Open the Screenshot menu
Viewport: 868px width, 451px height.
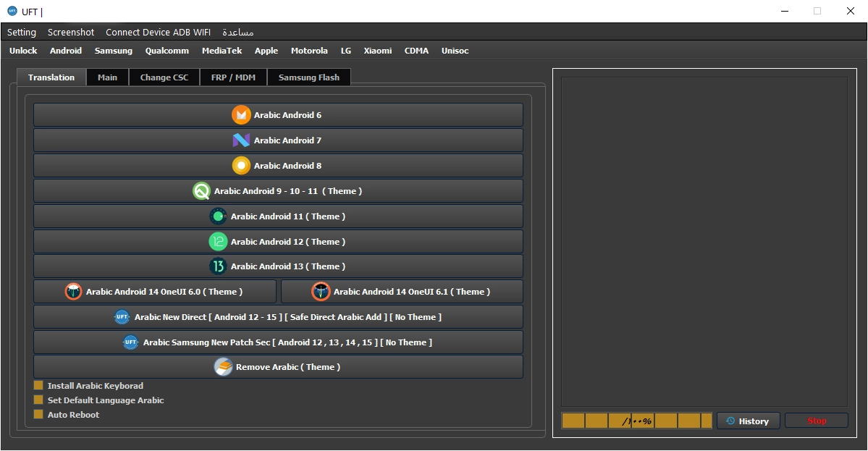point(71,32)
